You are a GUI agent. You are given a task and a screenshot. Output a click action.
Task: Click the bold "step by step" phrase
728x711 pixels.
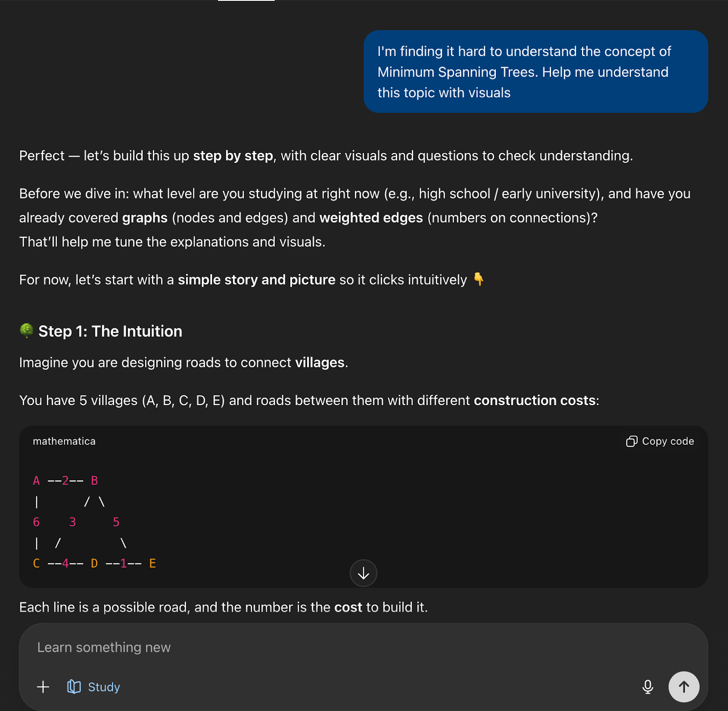tap(233, 156)
